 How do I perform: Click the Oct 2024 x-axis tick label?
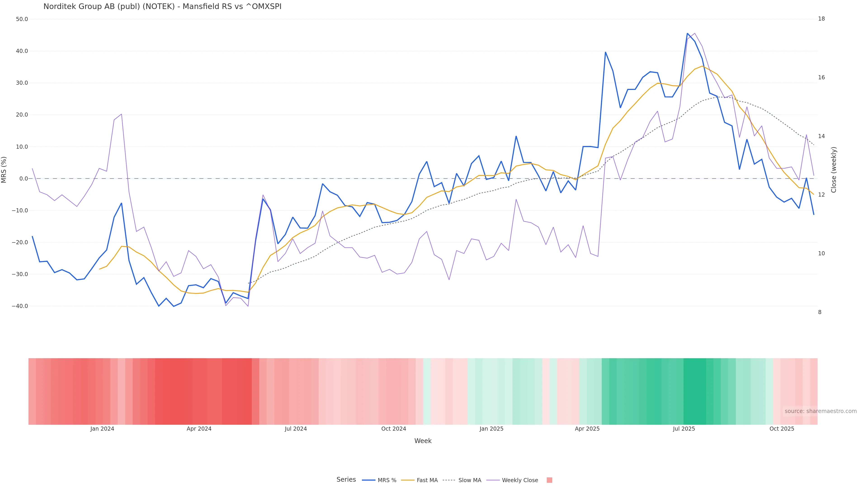[x=394, y=429]
